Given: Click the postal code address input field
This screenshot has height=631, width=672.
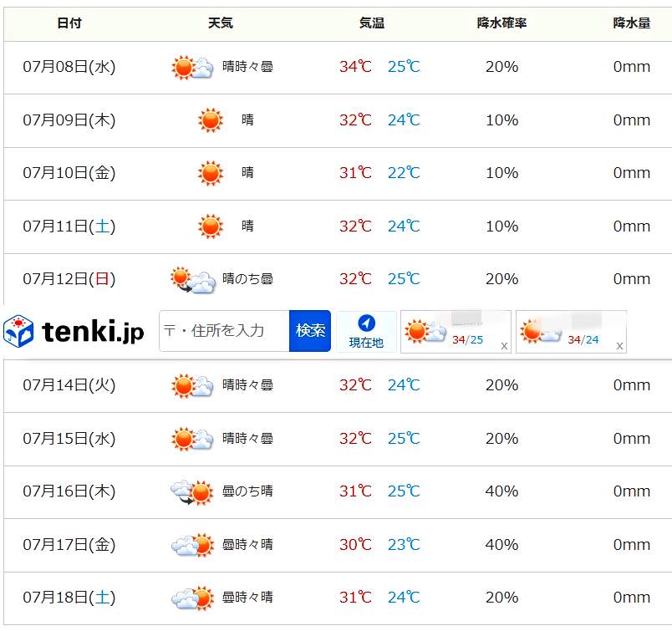Looking at the screenshot, I should pos(224,331).
